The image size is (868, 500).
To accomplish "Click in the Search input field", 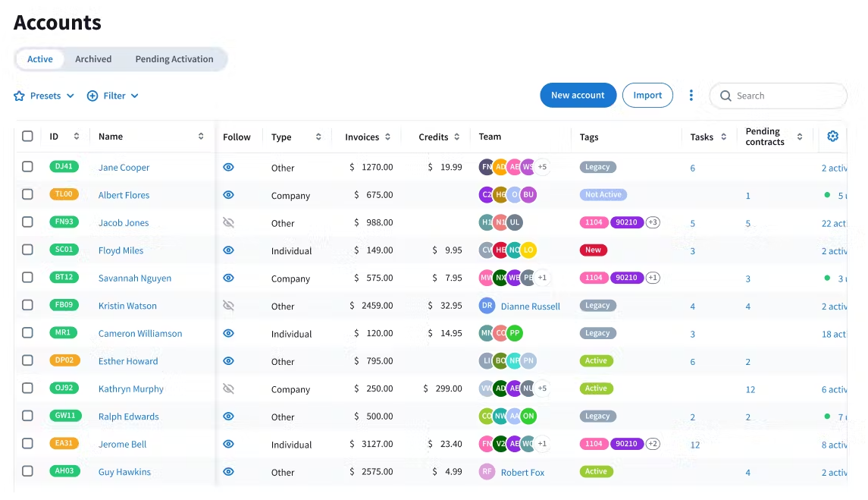I will click(x=779, y=96).
